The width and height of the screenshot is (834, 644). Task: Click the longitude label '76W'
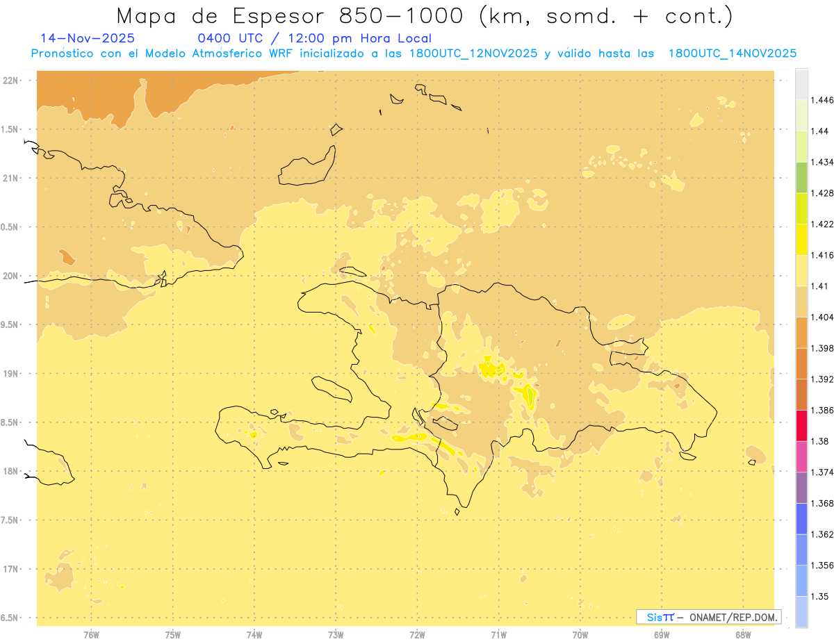tap(91, 634)
